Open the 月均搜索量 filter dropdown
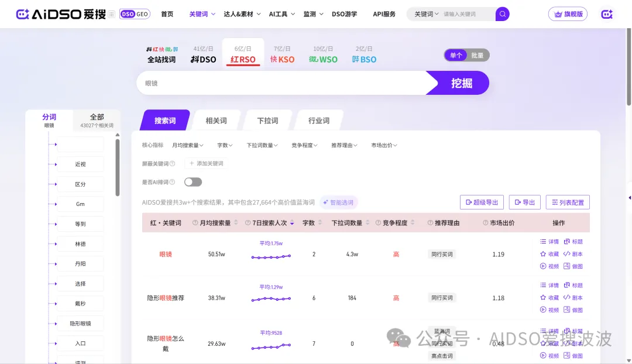The width and height of the screenshot is (632, 364). click(187, 145)
